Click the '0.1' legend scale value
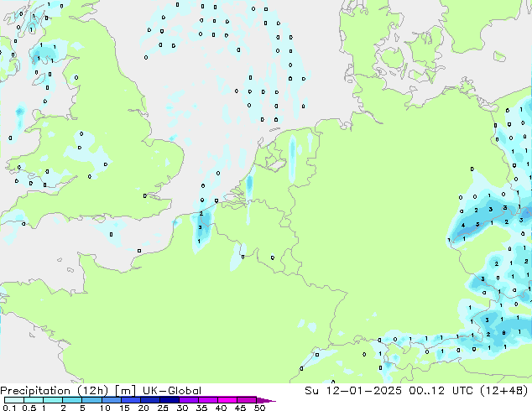Image resolution: width=532 pixels, height=411 pixels. (x=9, y=408)
